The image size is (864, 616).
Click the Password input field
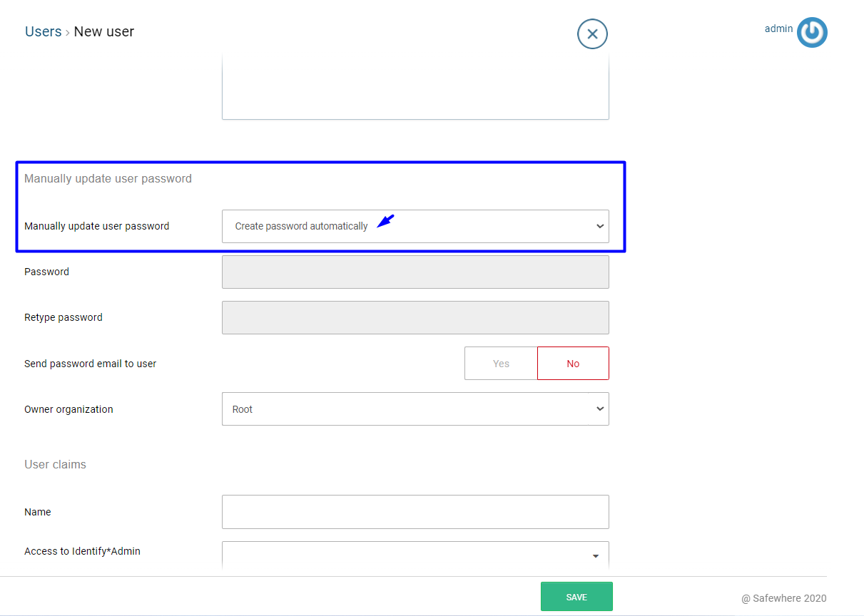(415, 272)
